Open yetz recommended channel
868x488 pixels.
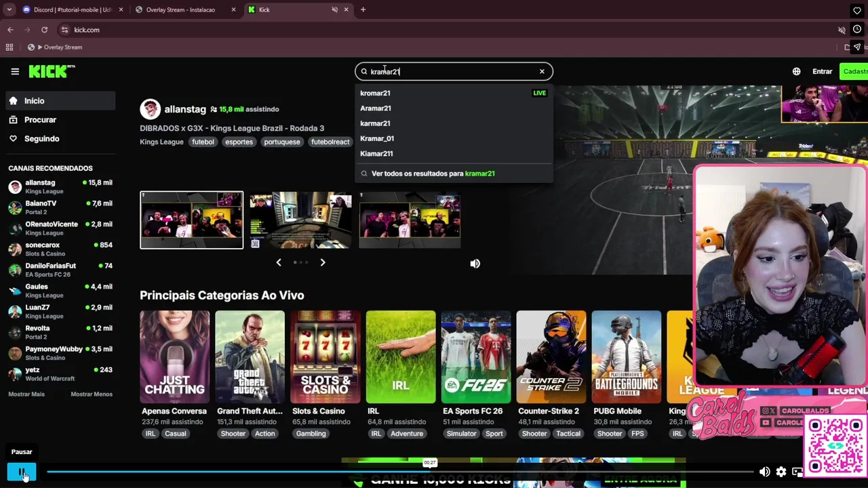click(x=60, y=373)
